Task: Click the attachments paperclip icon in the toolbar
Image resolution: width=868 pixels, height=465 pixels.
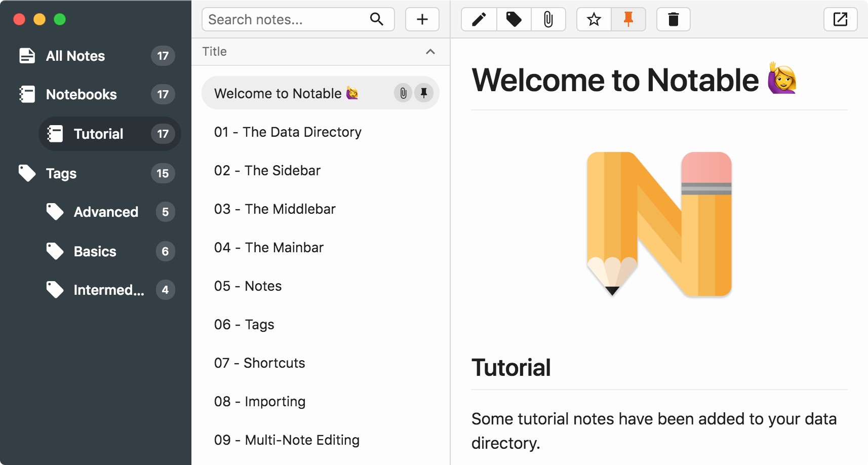Action: (x=548, y=19)
